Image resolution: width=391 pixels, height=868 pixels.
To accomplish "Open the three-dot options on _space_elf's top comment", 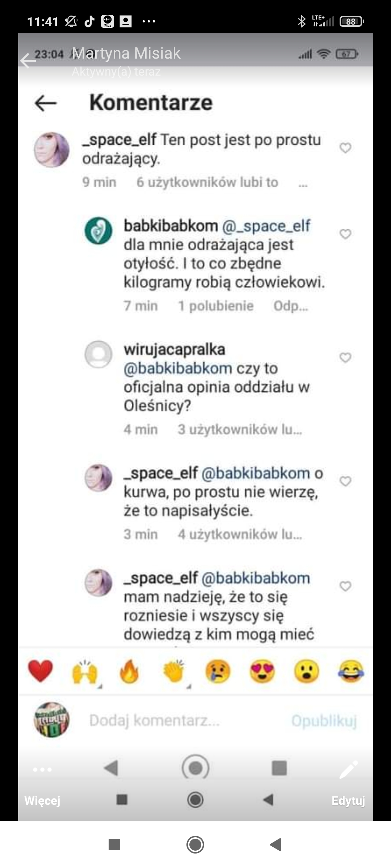I will pos(303,185).
